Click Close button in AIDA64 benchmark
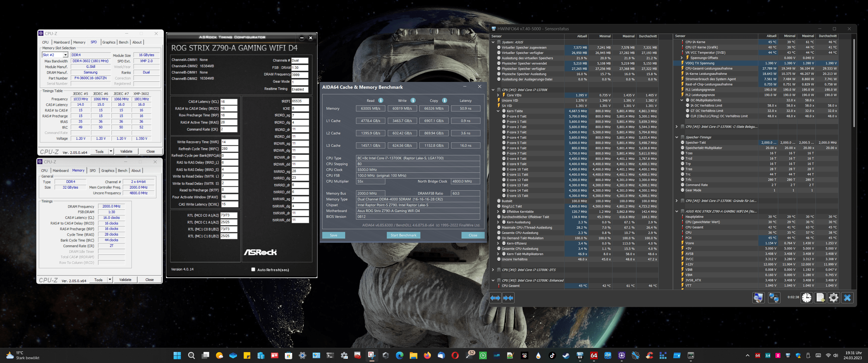868x363 pixels. click(x=473, y=235)
